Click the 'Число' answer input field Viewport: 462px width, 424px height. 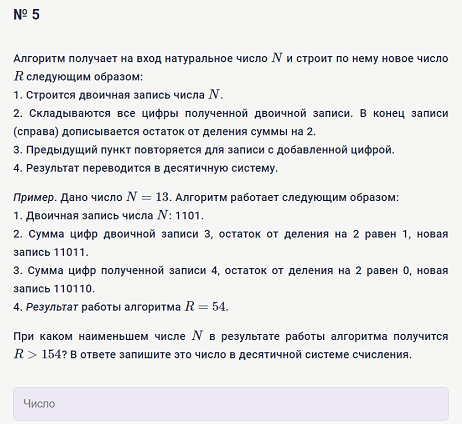(x=231, y=404)
